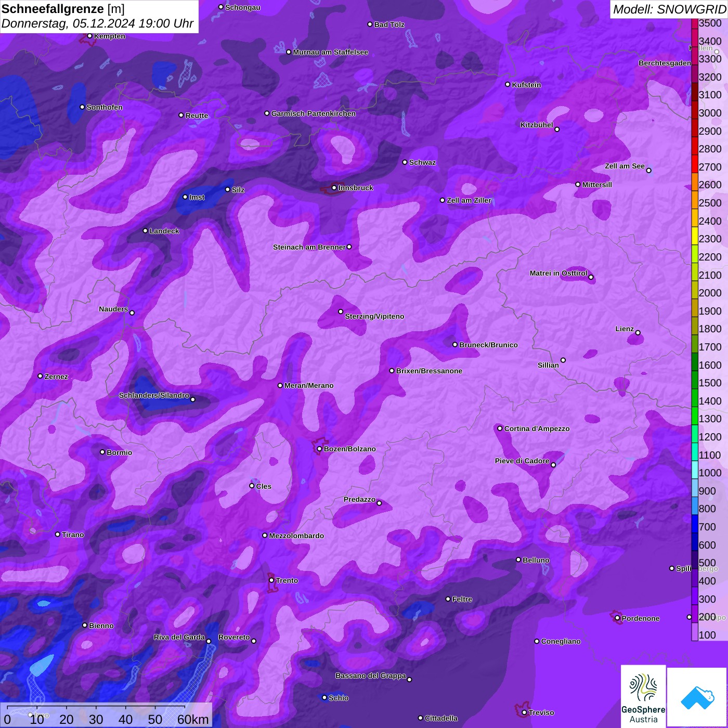
Task: Select the Innsbruck city marker dot
Action: coord(334,188)
